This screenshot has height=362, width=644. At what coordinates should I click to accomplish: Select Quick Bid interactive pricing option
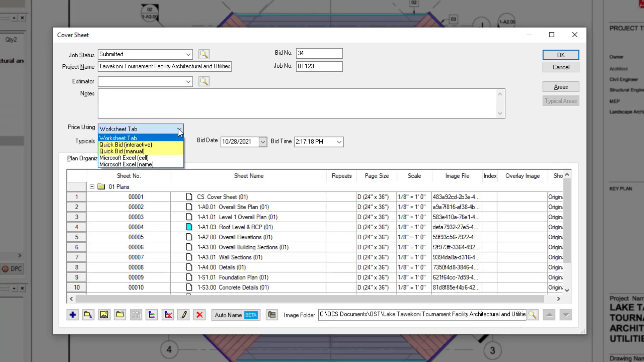(x=126, y=144)
